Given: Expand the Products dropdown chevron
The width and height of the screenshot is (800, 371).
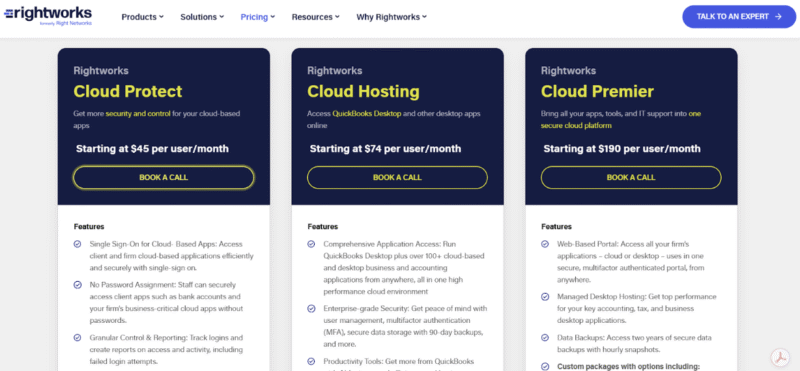Looking at the screenshot, I should (161, 17).
